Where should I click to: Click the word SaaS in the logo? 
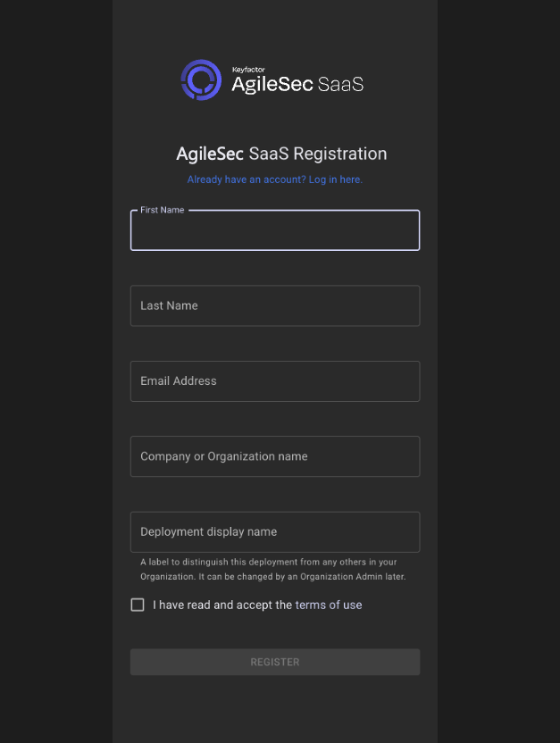tap(340, 84)
